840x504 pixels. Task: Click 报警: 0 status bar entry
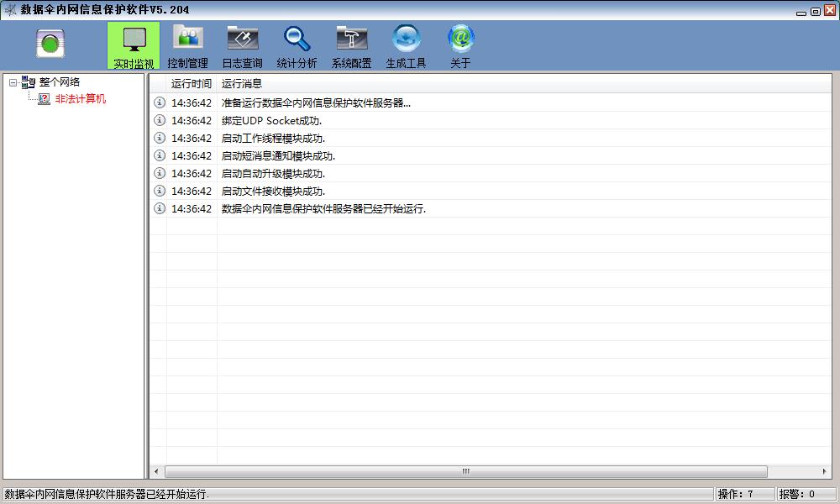806,494
